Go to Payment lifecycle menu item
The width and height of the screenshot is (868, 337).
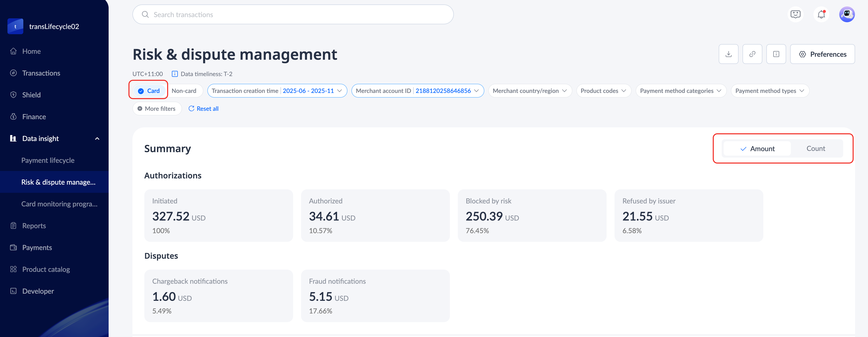[x=48, y=160]
